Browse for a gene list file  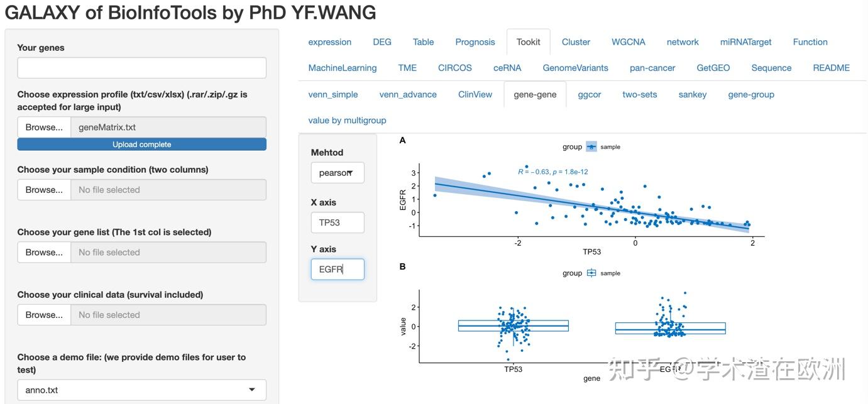[x=44, y=252]
